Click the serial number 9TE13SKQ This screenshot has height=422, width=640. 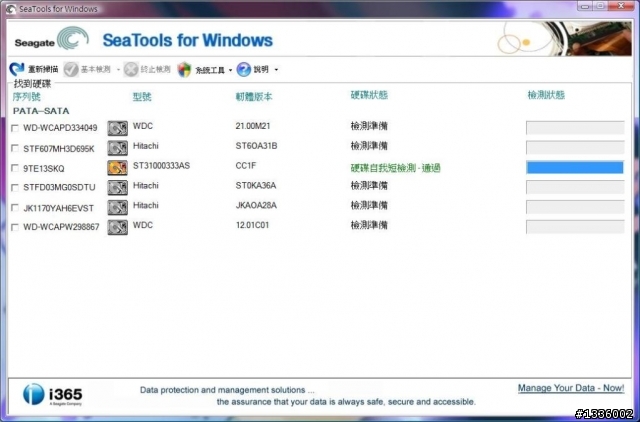point(44,169)
